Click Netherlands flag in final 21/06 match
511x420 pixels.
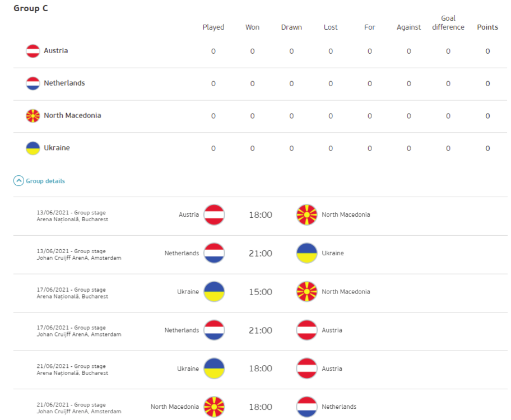pyautogui.click(x=306, y=407)
